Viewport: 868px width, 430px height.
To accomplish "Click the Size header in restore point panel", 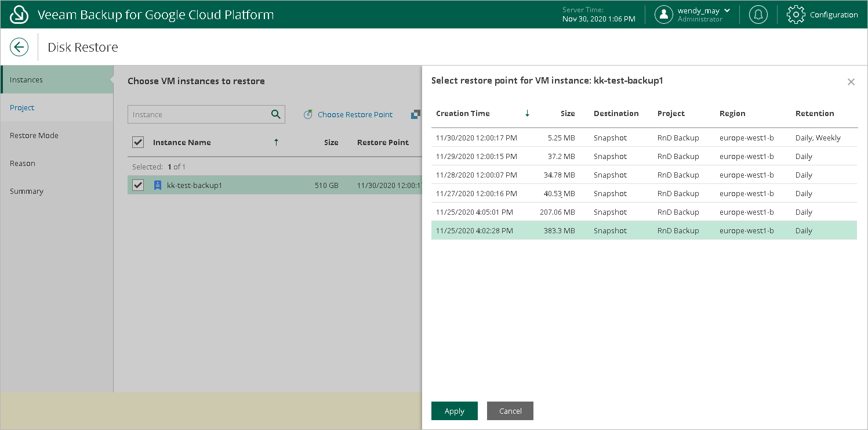I will click(x=568, y=114).
